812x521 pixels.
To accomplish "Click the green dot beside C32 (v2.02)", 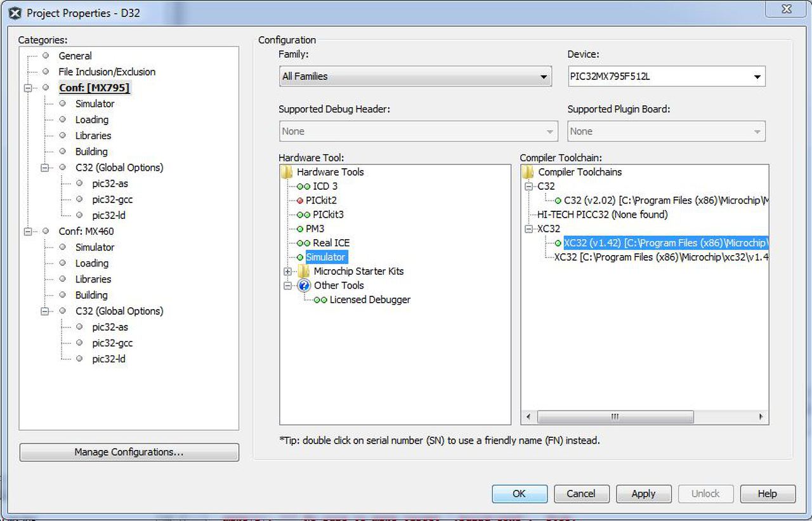I will pyautogui.click(x=558, y=201).
